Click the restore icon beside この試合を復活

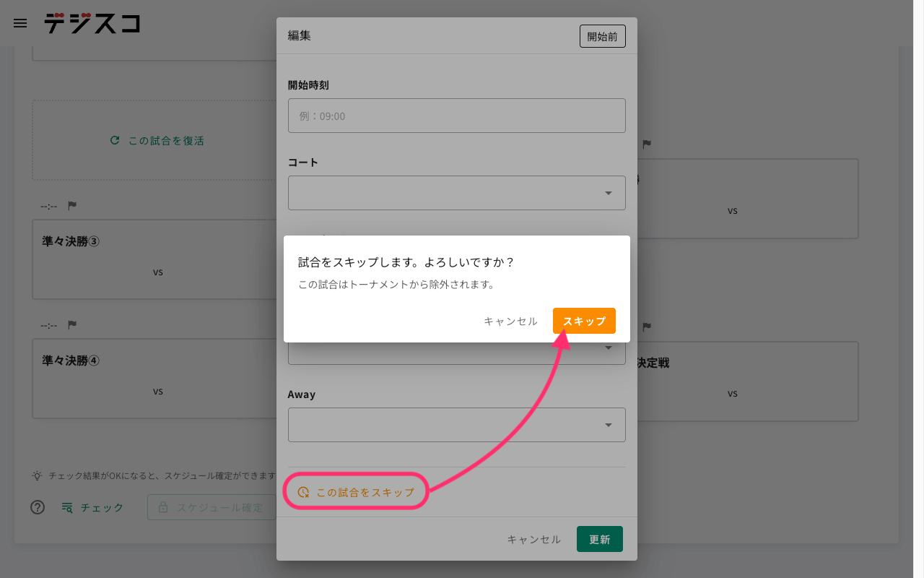[x=115, y=140]
